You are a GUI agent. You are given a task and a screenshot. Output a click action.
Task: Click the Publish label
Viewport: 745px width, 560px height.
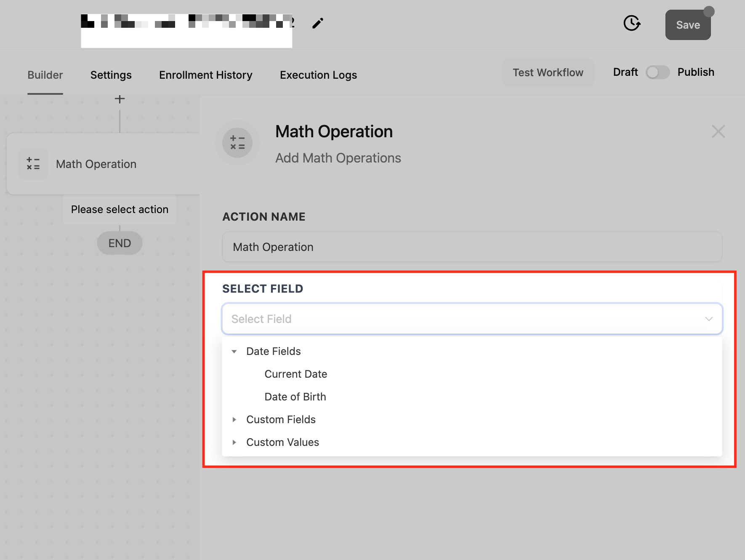tap(696, 72)
